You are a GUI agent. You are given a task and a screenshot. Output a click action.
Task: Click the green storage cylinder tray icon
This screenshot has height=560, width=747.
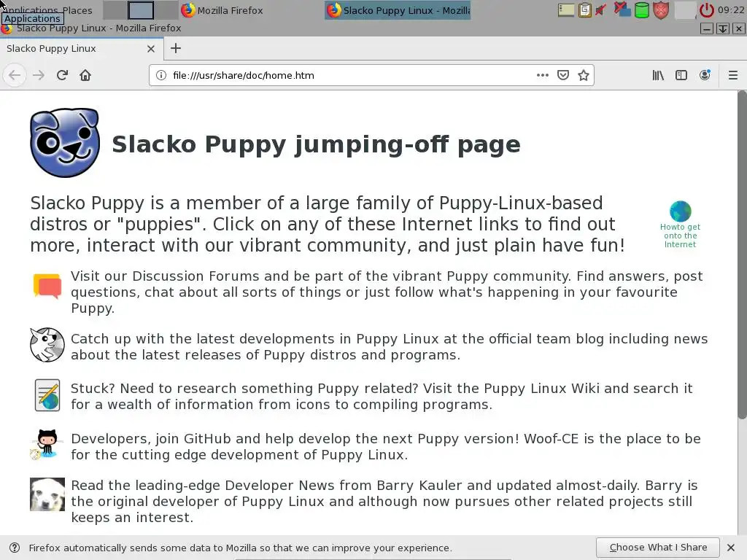[x=642, y=10]
